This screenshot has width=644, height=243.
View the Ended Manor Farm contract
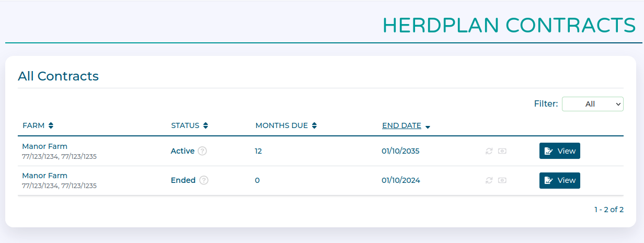(559, 180)
